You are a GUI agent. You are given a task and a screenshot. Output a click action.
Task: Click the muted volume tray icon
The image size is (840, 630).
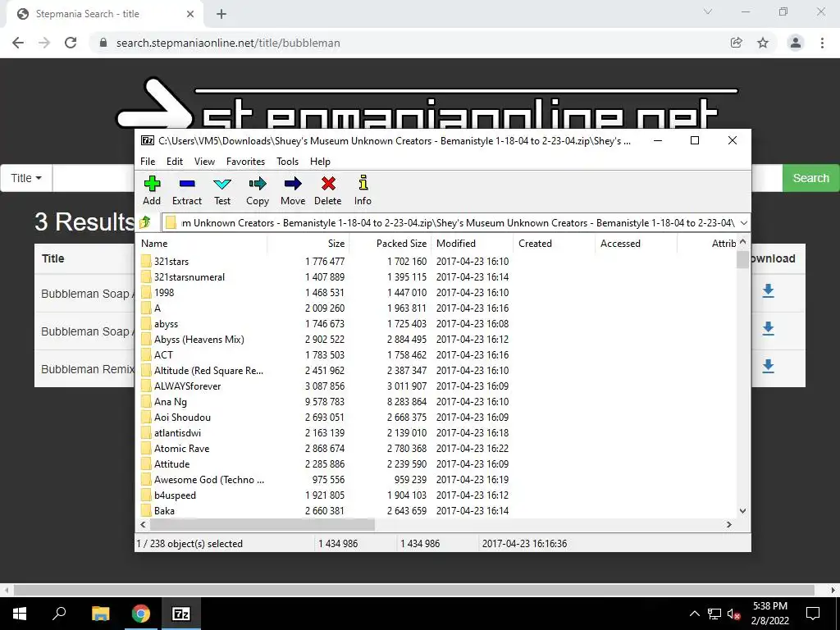pos(733,614)
